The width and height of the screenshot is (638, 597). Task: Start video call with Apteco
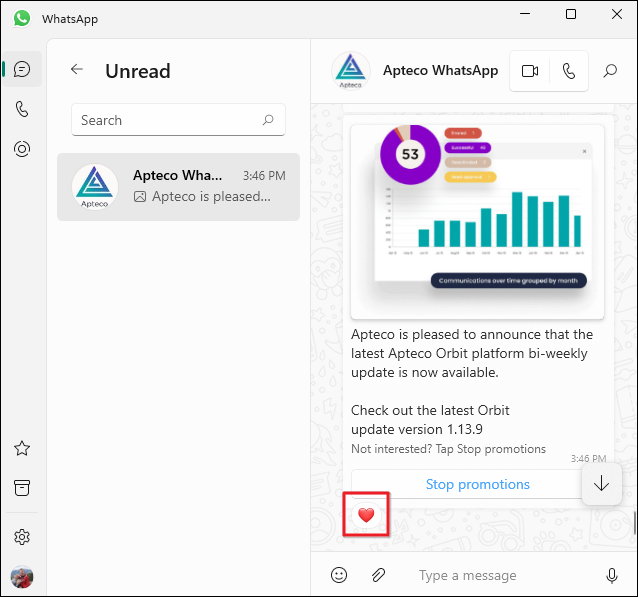pyautogui.click(x=530, y=71)
